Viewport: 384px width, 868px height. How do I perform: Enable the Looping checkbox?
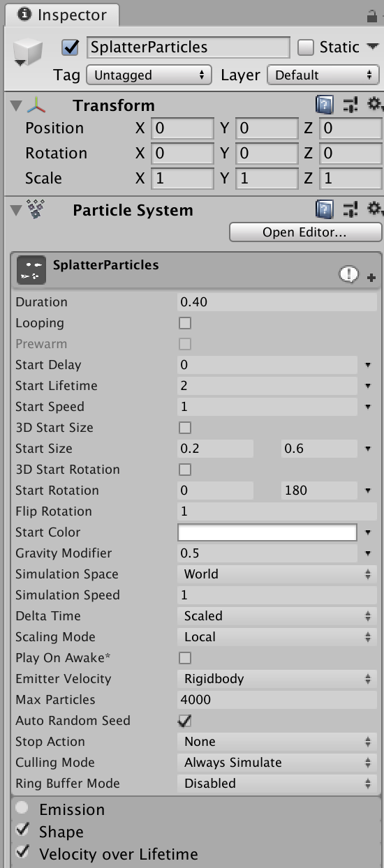pyautogui.click(x=185, y=323)
